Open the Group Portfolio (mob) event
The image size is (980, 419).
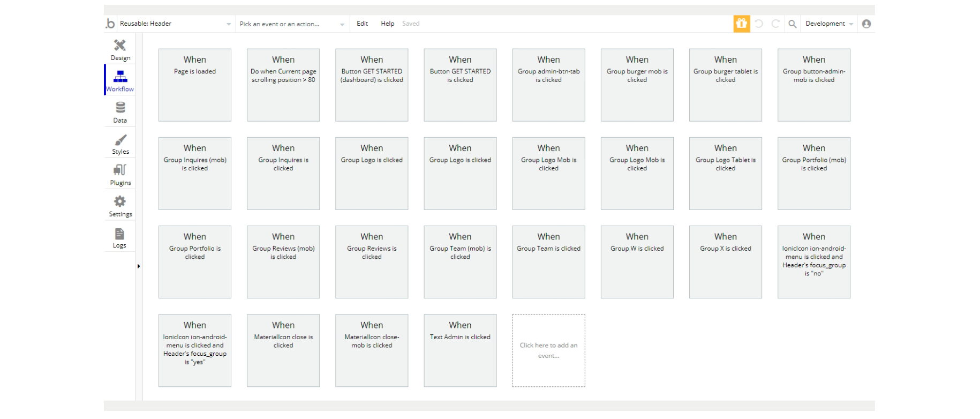814,174
